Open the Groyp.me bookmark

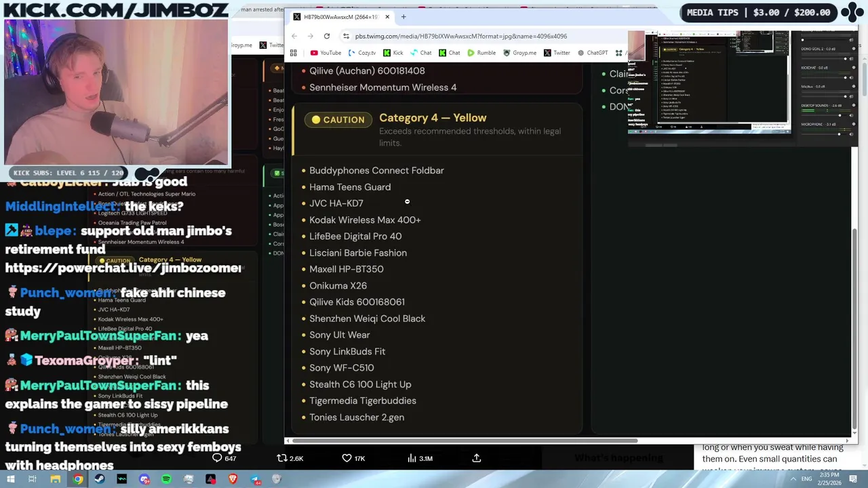[519, 53]
